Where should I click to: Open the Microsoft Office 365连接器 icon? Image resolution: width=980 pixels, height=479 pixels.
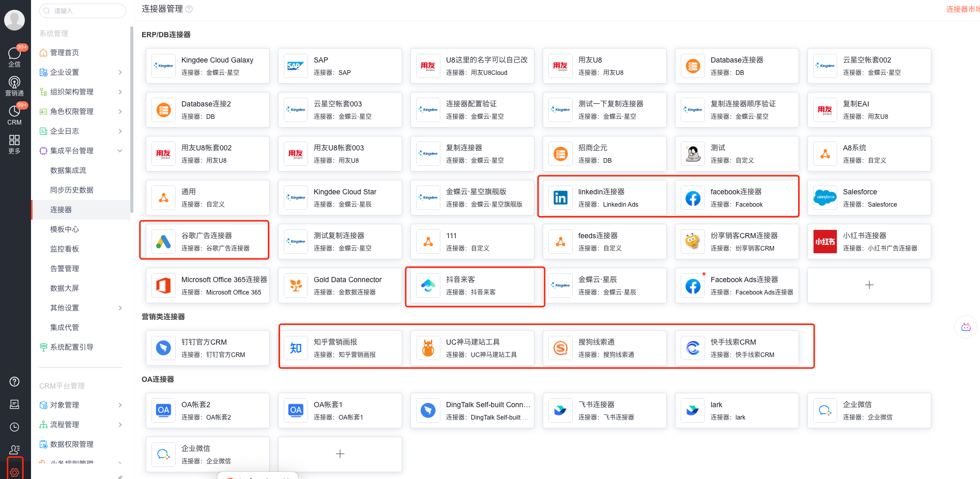click(x=163, y=286)
